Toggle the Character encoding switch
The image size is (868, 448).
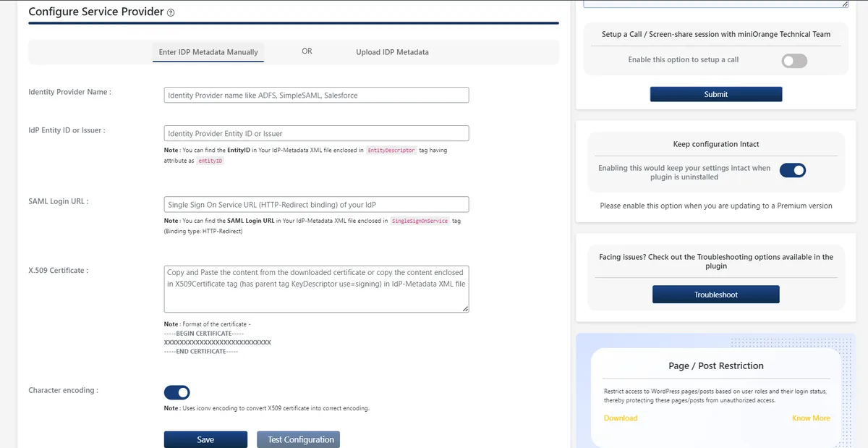point(177,392)
